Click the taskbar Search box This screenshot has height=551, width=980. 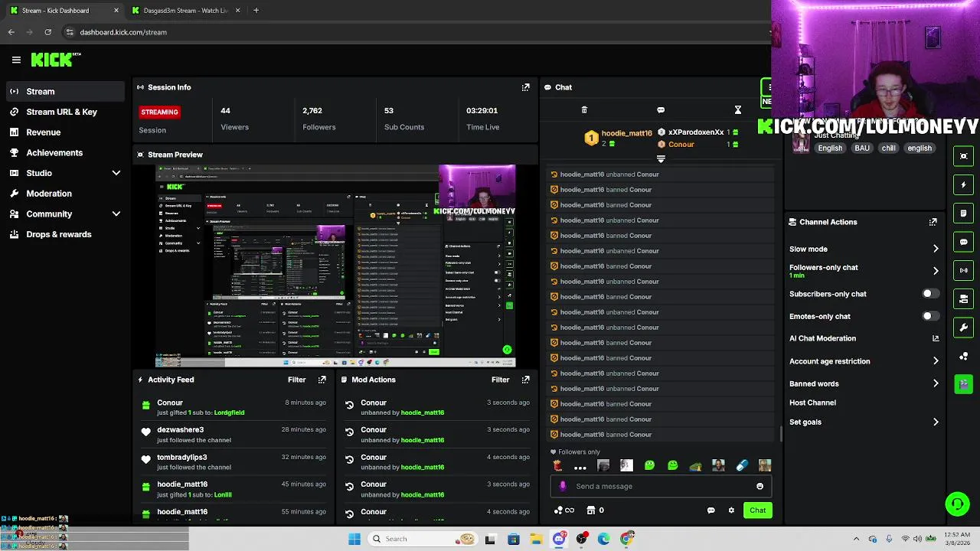coord(421,539)
